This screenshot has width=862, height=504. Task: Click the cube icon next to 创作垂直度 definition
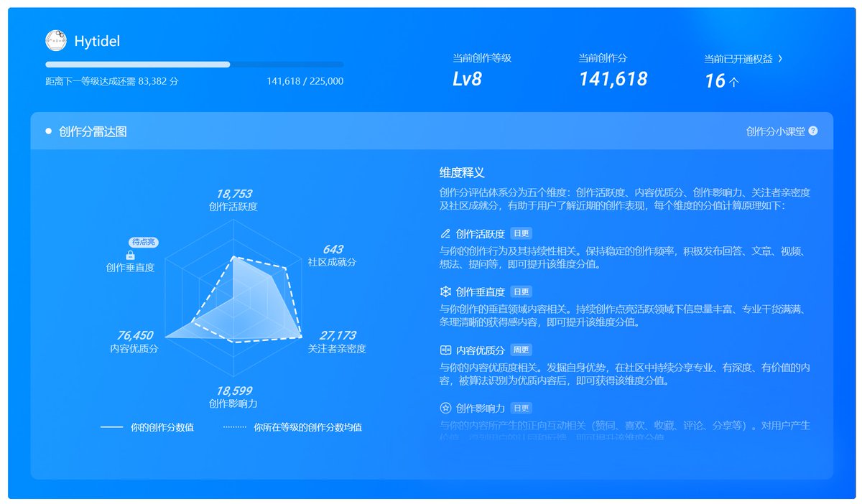click(445, 292)
